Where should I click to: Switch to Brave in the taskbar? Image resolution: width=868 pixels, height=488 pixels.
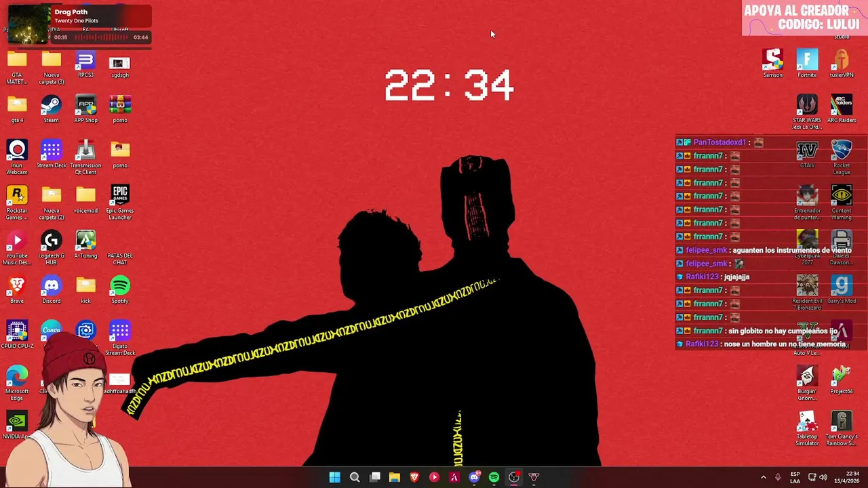tap(414, 477)
